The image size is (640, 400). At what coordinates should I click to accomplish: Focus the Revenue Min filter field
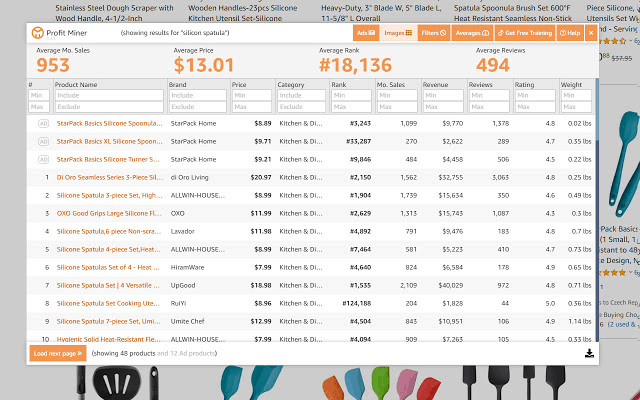tap(443, 95)
